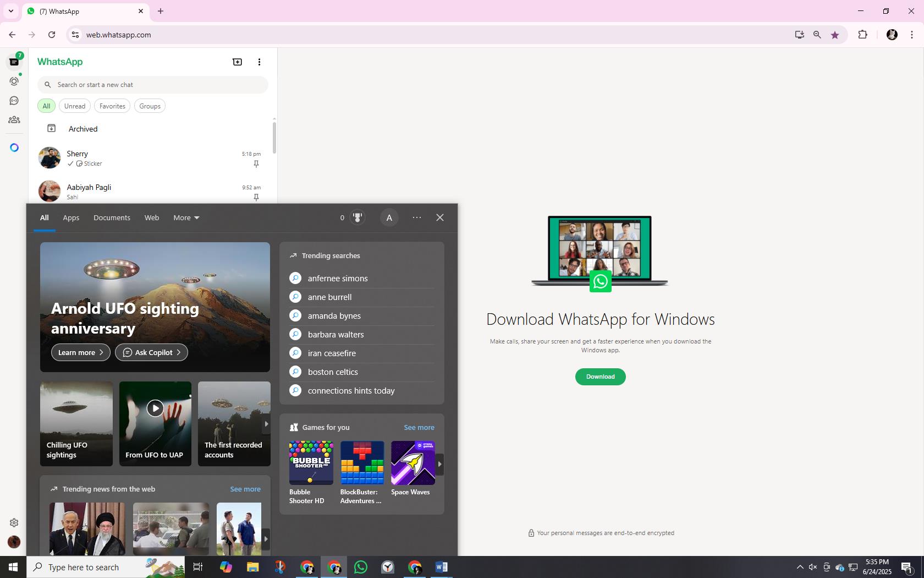Viewport: 924px width, 578px height.
Task: Open the WhatsApp taskbar app
Action: pyautogui.click(x=361, y=567)
